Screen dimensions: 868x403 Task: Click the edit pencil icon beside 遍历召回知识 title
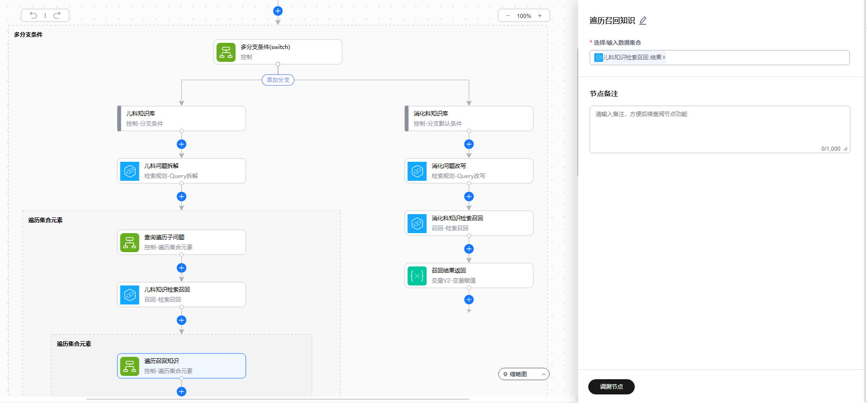click(x=643, y=20)
